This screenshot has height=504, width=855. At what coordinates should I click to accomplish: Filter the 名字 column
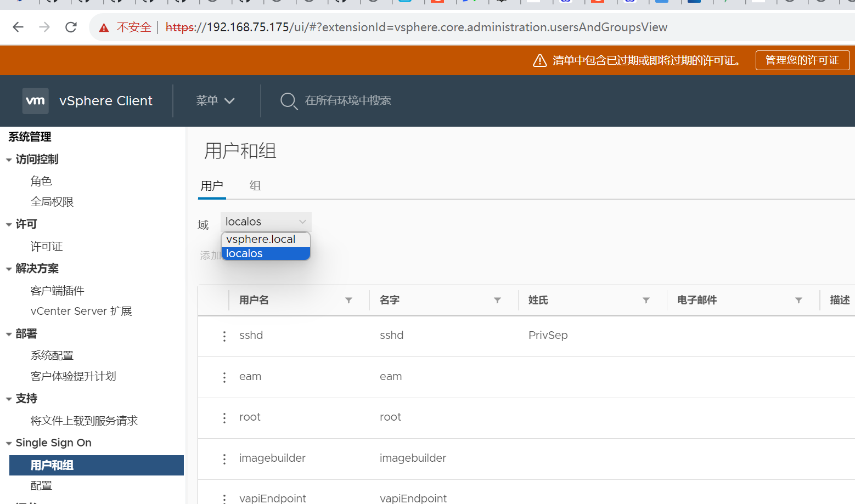pos(497,300)
